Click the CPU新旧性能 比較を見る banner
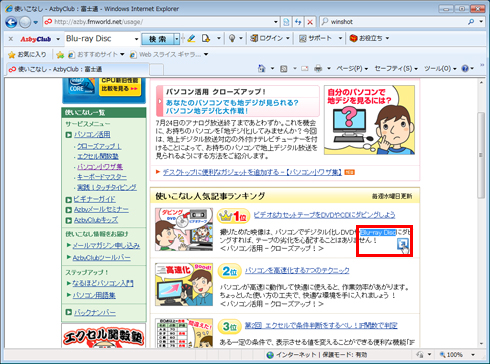Screen dimensions: 490x364 [120, 87]
